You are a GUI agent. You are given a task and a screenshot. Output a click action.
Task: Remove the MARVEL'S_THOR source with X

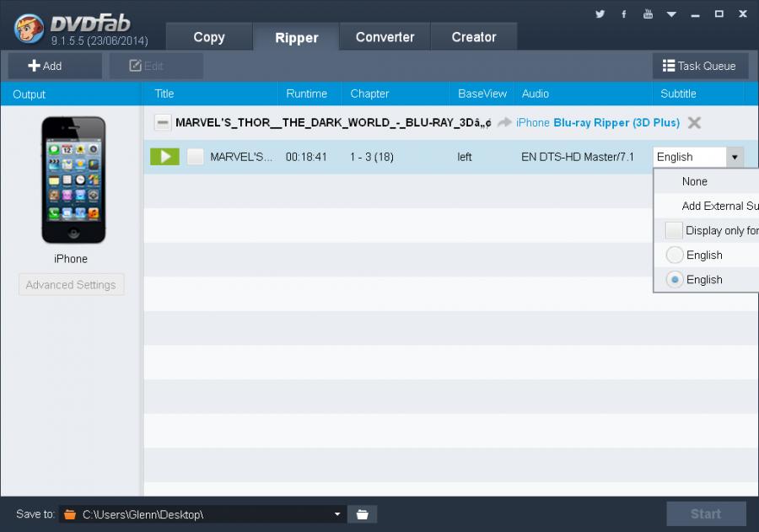click(694, 123)
